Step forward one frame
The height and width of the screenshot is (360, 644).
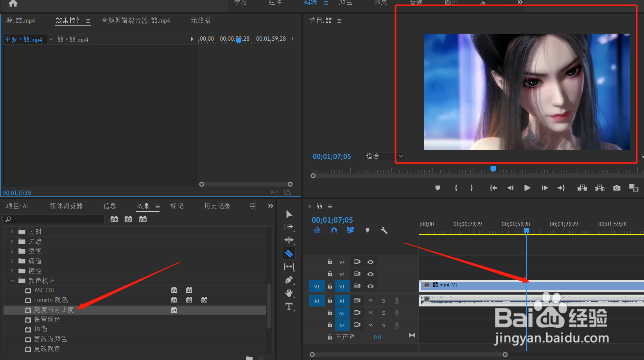(545, 188)
